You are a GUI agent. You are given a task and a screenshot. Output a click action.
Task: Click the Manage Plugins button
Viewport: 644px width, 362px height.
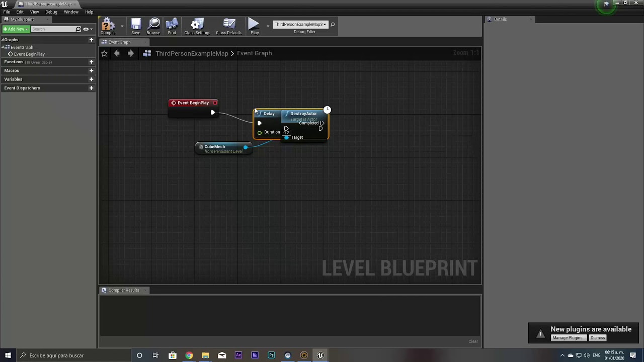[569, 338]
